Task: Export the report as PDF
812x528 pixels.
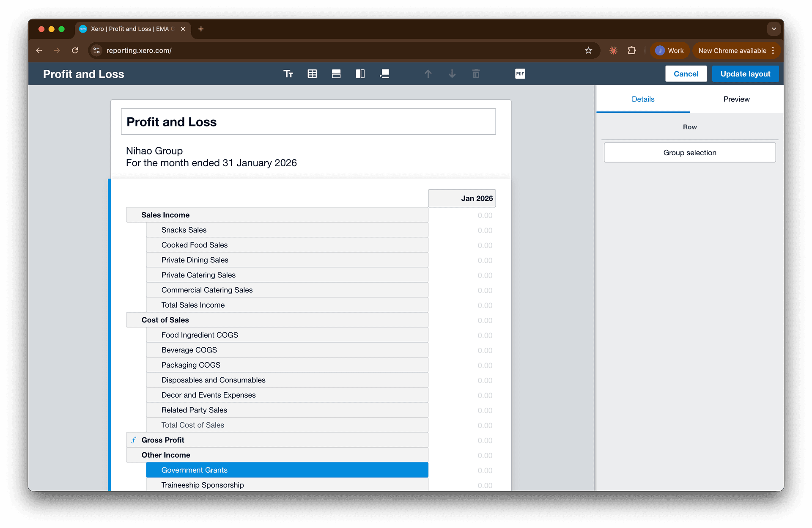Action: pos(520,74)
